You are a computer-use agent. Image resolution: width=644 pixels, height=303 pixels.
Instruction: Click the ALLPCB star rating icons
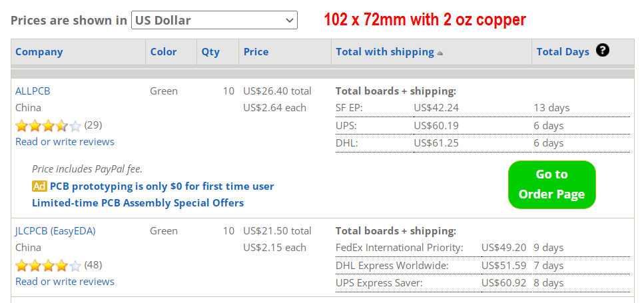pos(49,126)
